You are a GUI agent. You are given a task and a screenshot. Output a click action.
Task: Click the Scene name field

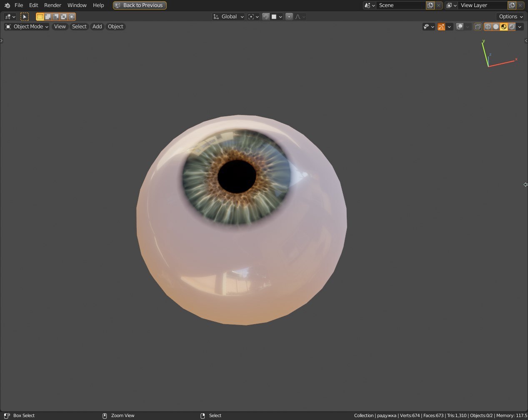pyautogui.click(x=401, y=5)
